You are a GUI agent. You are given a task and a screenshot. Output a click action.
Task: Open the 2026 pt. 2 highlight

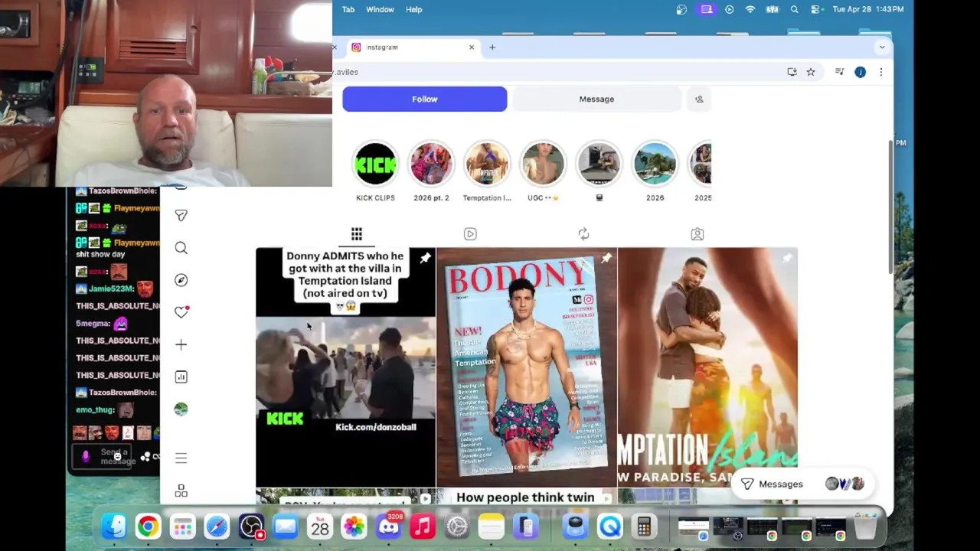pos(431,164)
